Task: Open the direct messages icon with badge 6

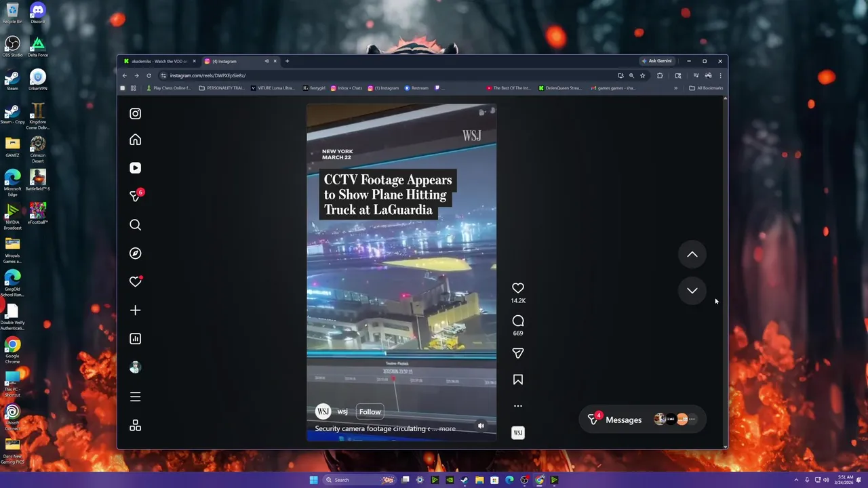Action: click(136, 196)
